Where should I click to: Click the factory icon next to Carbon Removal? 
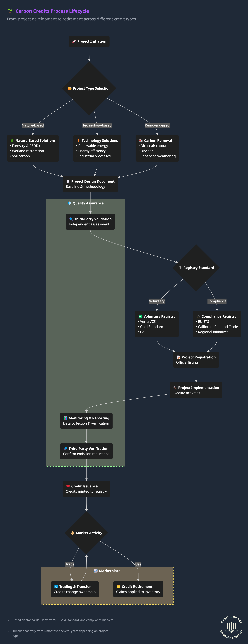(x=141, y=140)
